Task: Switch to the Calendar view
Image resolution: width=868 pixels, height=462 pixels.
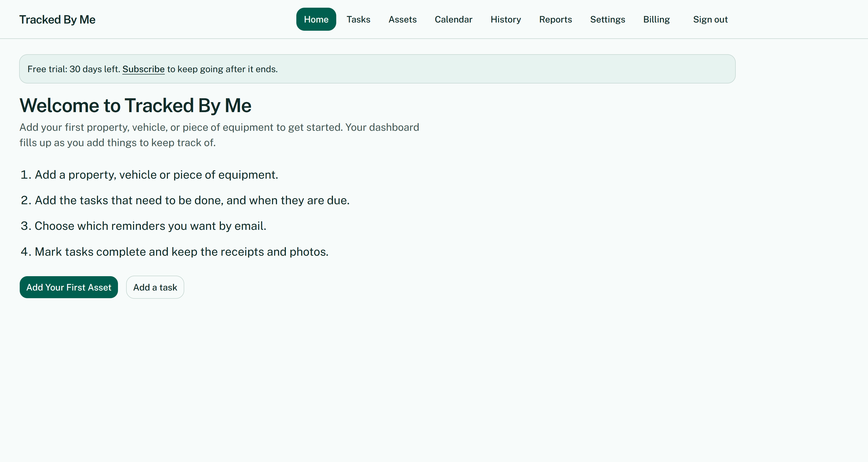Action: [x=453, y=19]
